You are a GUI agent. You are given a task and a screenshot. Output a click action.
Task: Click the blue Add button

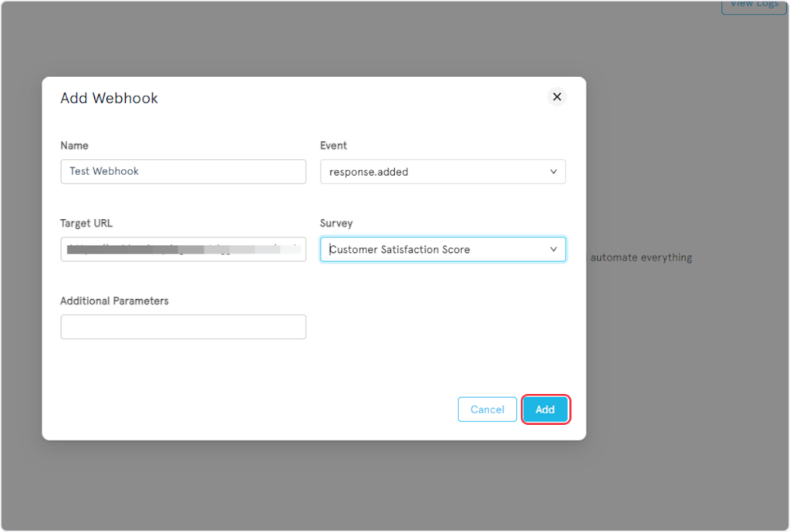(545, 409)
